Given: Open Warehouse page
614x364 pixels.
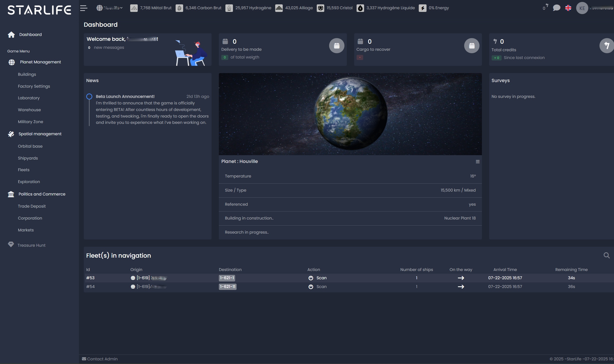Looking at the screenshot, I should tap(29, 110).
